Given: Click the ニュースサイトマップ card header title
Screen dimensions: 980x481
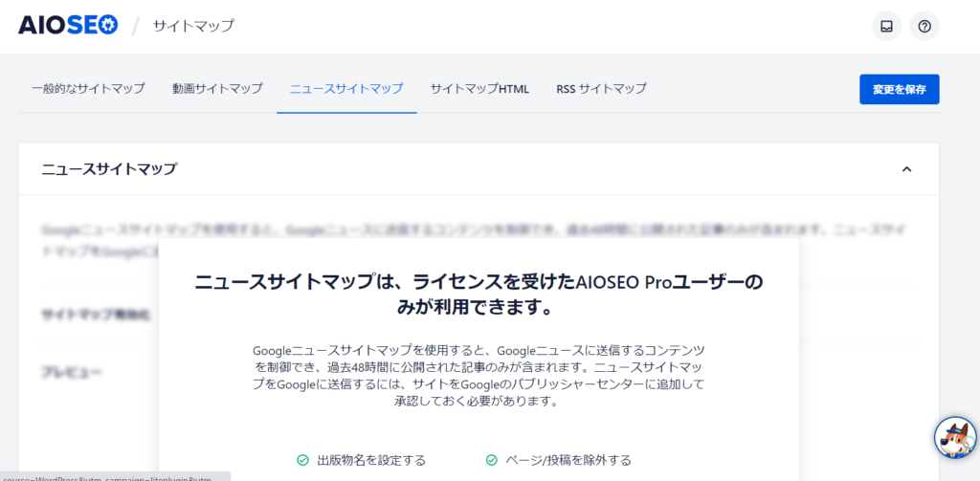Looking at the screenshot, I should [109, 169].
